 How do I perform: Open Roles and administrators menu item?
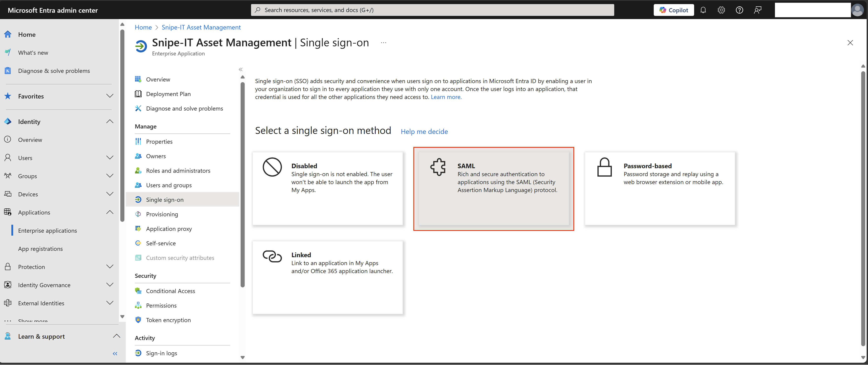pyautogui.click(x=178, y=171)
